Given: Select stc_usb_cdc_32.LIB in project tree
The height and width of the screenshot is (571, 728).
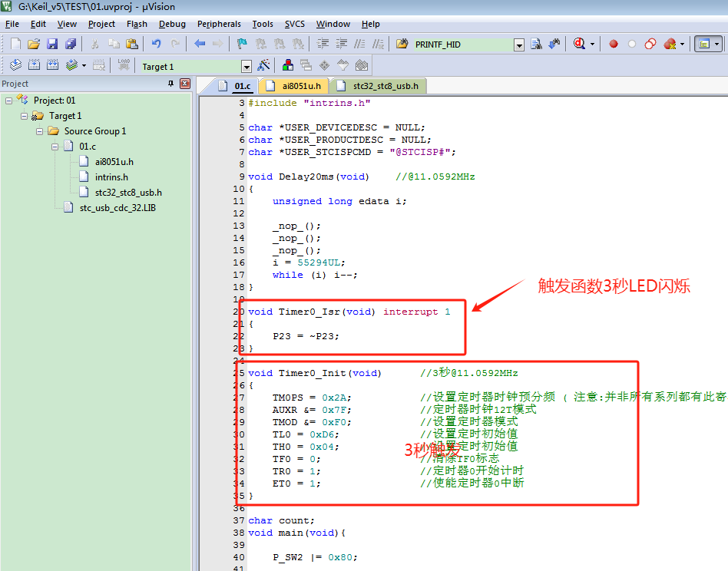Looking at the screenshot, I should (117, 208).
